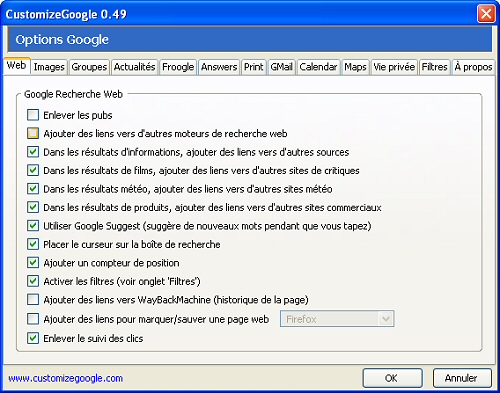This screenshot has width=500, height=393.
Task: Uncheck the 'résultats de produits' option
Action: pyautogui.click(x=33, y=207)
